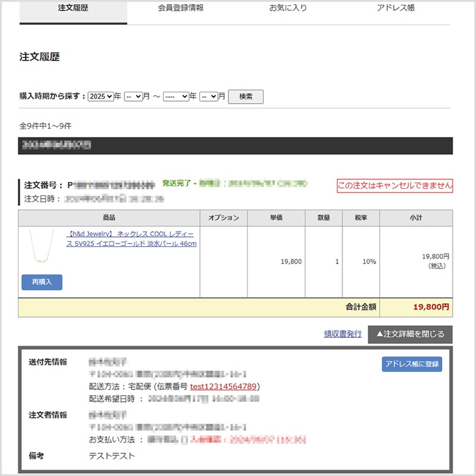Screen dimensions: 476x476
Task: Open the 領収書発行 receipt link
Action: coord(342,334)
